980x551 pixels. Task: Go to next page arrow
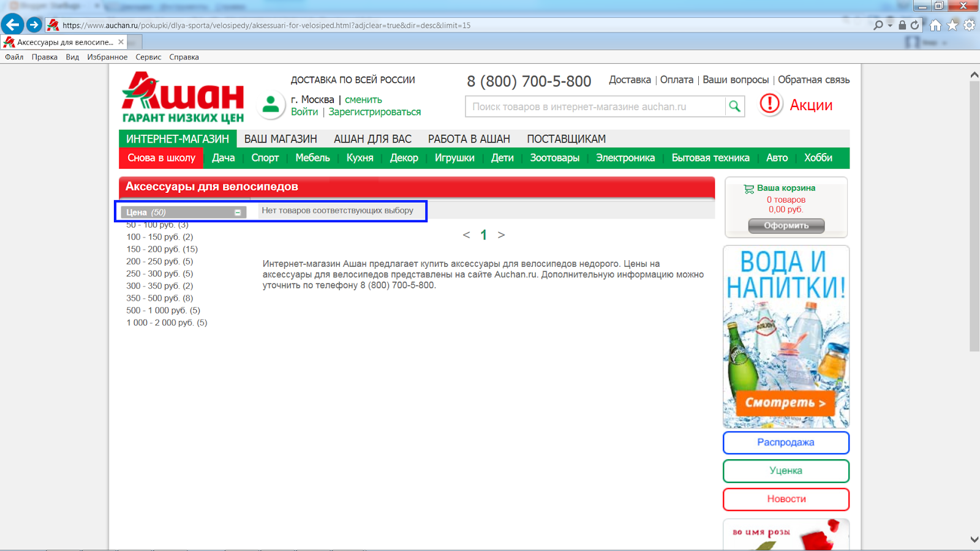click(501, 235)
